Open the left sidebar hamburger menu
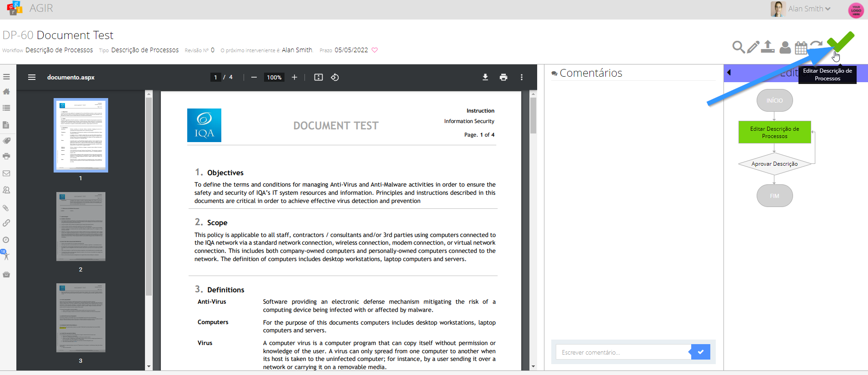This screenshot has height=375, width=868. 6,77
